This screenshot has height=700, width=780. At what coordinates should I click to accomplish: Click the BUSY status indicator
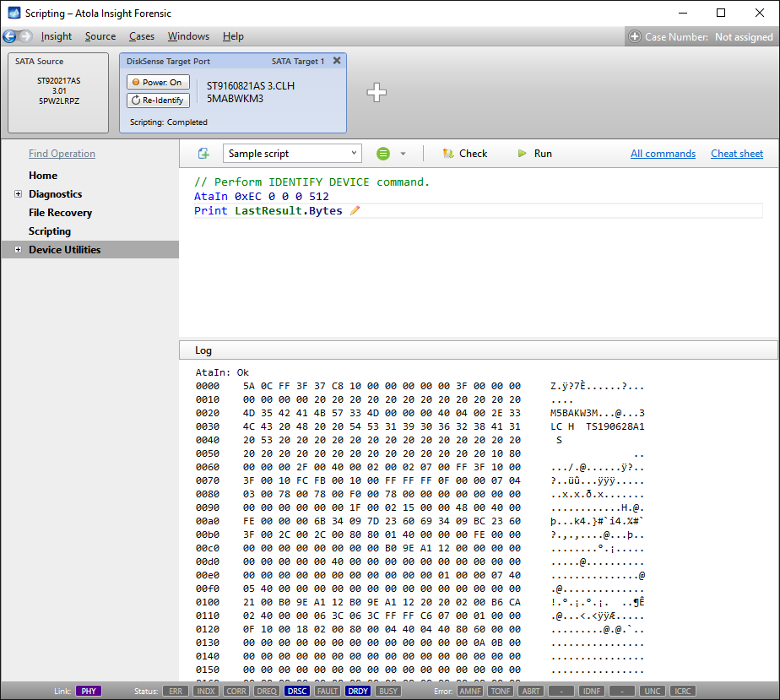click(x=388, y=691)
